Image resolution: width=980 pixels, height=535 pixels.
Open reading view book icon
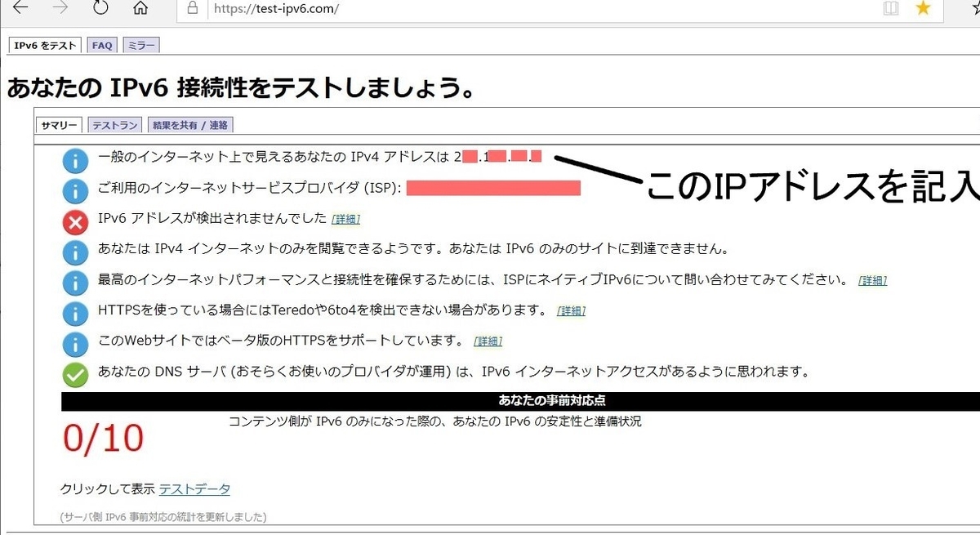pos(890,8)
